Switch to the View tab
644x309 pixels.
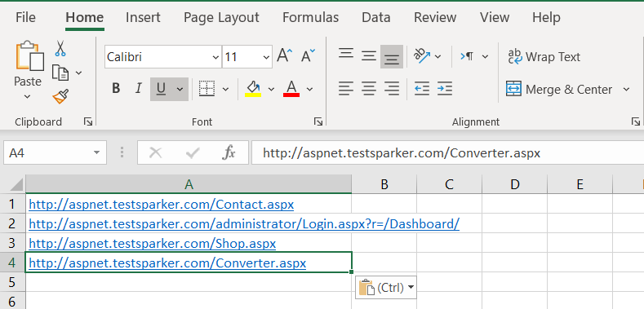[495, 17]
